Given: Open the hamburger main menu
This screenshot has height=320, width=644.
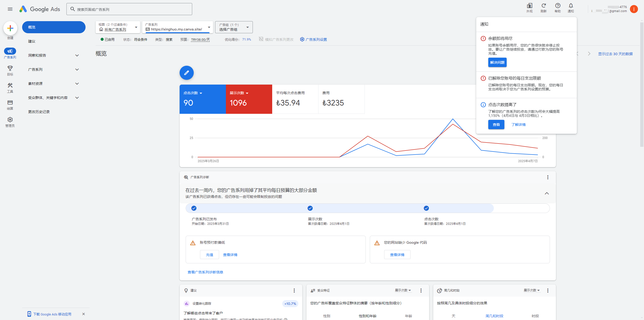Looking at the screenshot, I should (x=10, y=9).
